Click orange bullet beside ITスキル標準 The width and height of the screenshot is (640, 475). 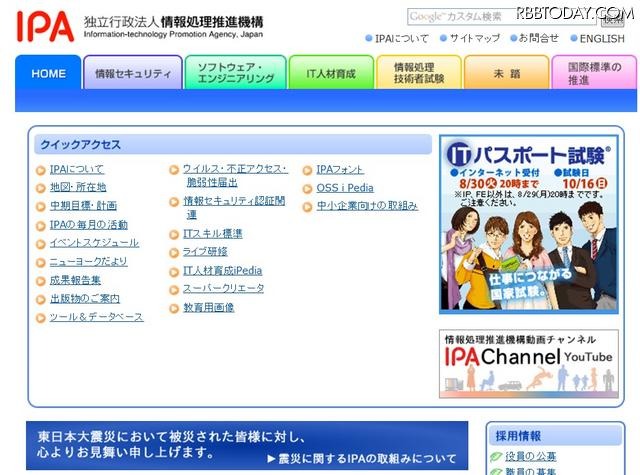pyautogui.click(x=174, y=235)
